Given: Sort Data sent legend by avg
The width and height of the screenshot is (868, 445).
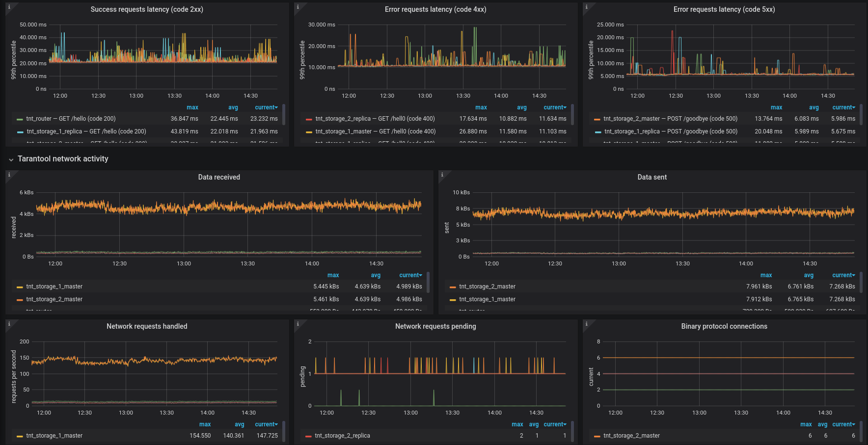Looking at the screenshot, I should pos(809,275).
